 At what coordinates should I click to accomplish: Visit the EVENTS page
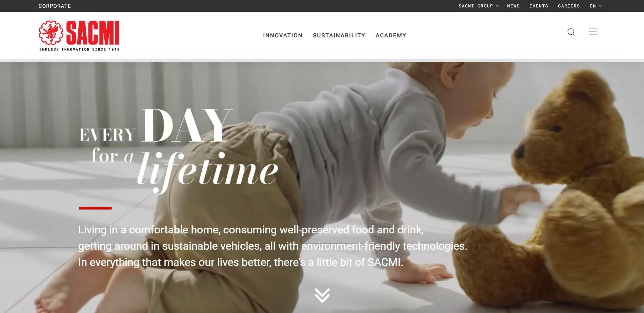point(539,6)
